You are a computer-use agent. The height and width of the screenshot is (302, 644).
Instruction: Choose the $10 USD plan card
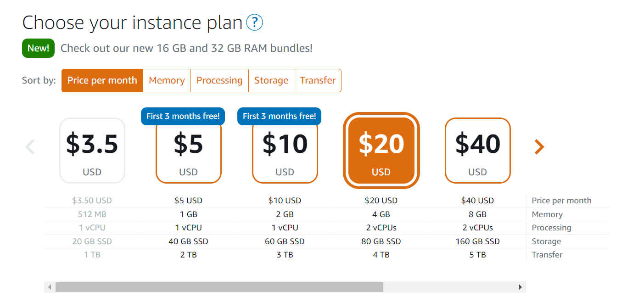click(x=285, y=151)
